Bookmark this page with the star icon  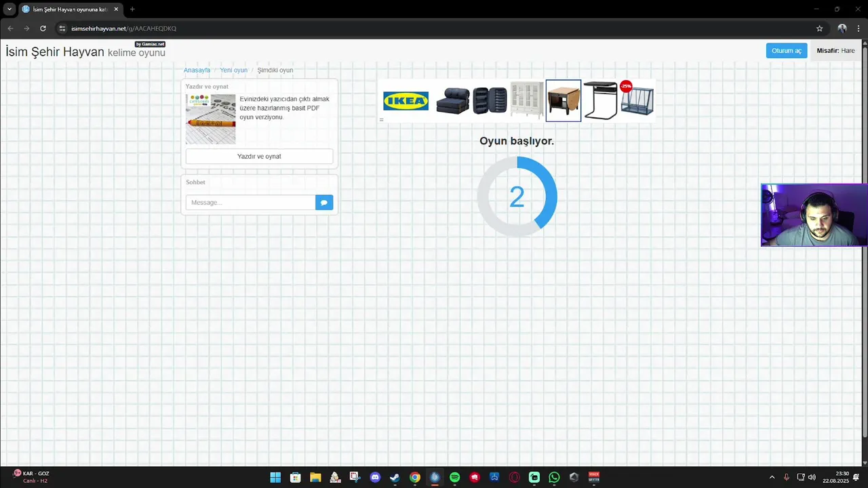(x=819, y=28)
